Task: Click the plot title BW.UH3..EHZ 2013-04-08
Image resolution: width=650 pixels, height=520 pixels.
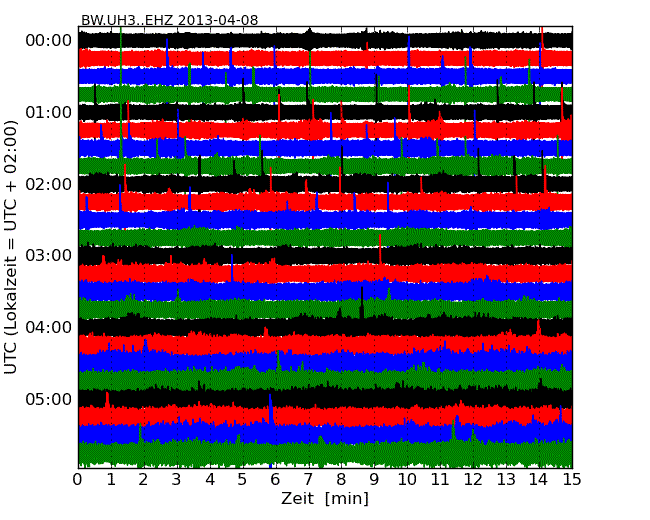Action: click(170, 20)
